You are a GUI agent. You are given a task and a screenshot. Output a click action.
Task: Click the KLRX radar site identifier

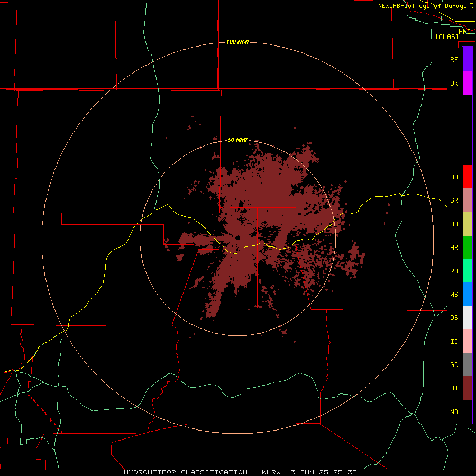[271, 472]
